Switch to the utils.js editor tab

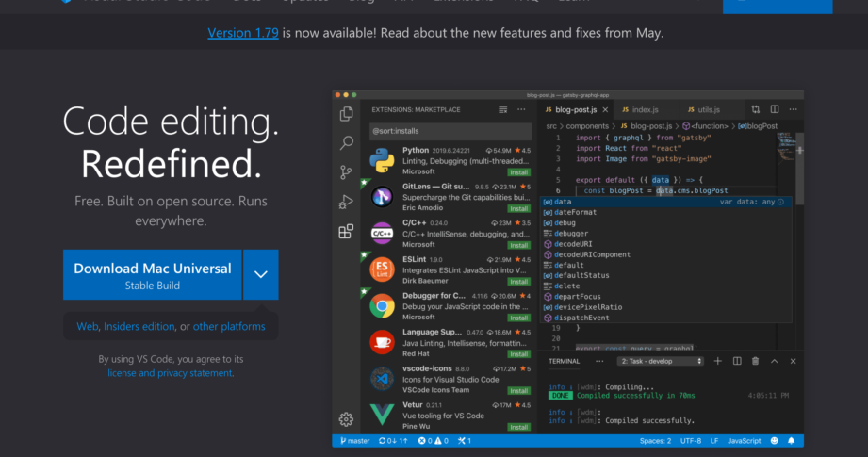707,109
